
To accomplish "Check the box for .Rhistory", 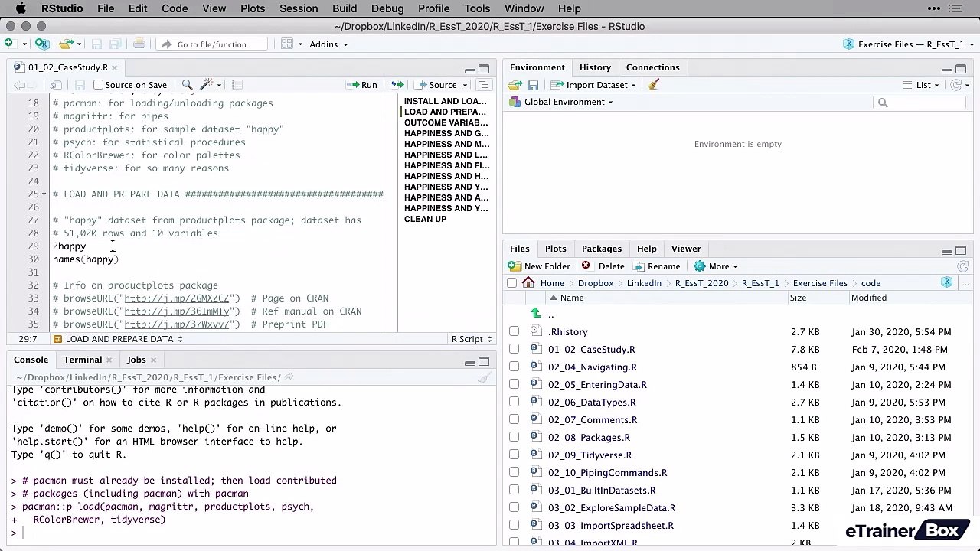I will (x=514, y=332).
